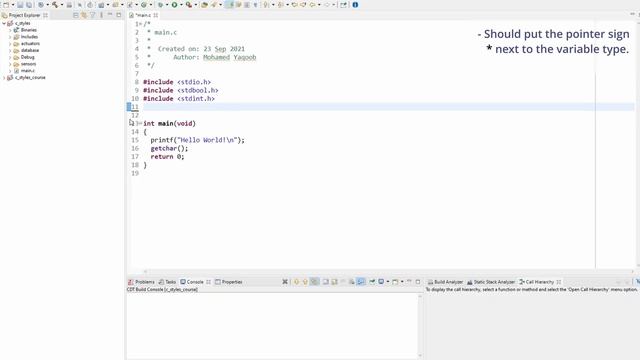Switch to the Tasks tab

[167, 282]
